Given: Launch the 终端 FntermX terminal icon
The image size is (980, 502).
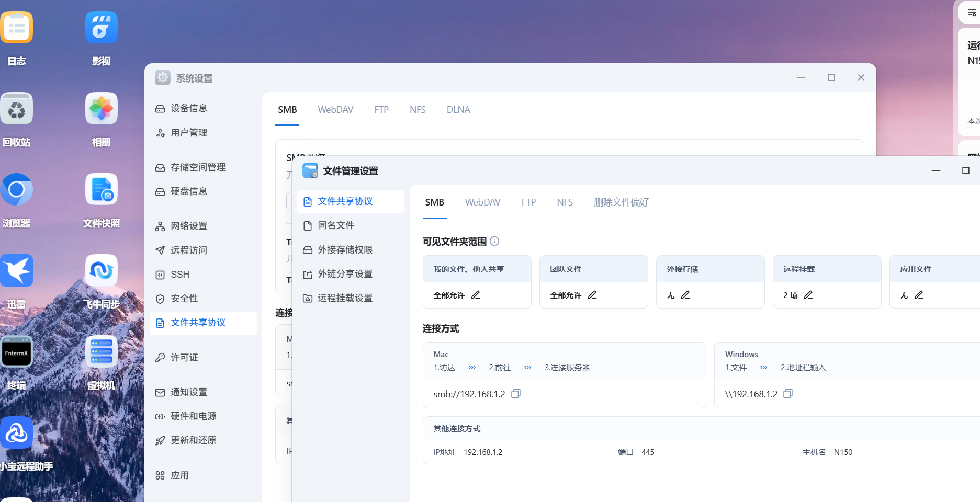Looking at the screenshot, I should (17, 351).
